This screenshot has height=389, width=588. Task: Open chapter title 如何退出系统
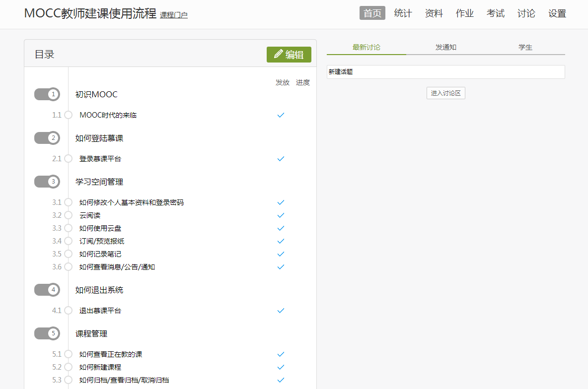tap(99, 290)
